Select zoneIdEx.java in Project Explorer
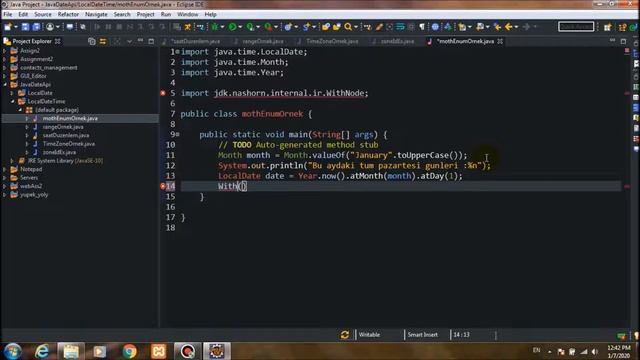This screenshot has height=360, width=640. click(x=59, y=152)
